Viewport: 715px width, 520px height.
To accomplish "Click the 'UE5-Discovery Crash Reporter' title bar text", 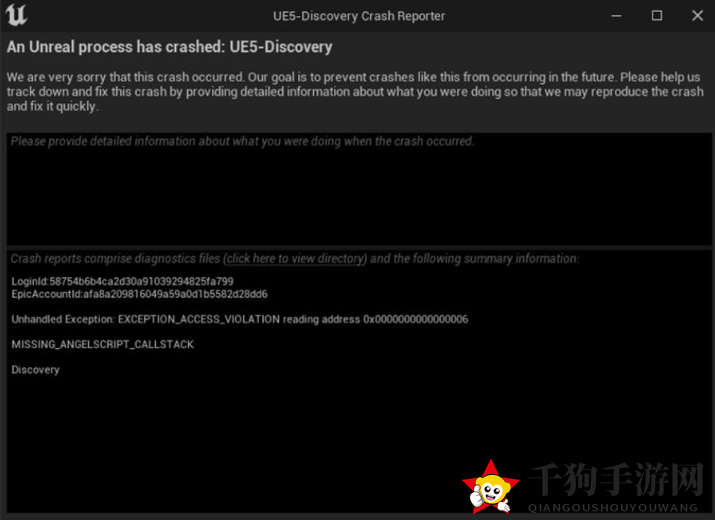I will [x=359, y=16].
